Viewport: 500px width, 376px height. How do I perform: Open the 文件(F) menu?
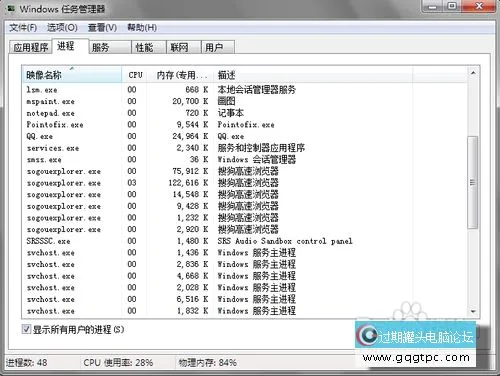coord(23,28)
